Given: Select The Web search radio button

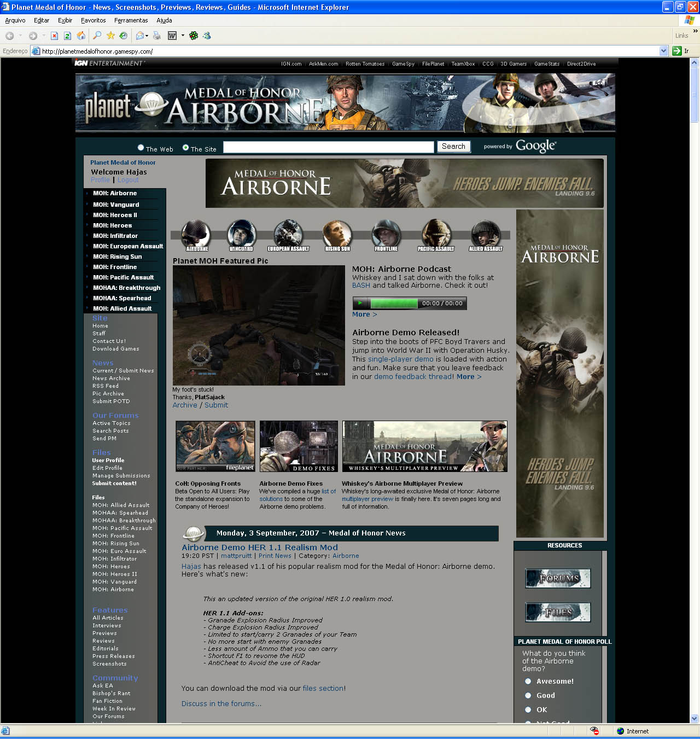Looking at the screenshot, I should tap(141, 148).
